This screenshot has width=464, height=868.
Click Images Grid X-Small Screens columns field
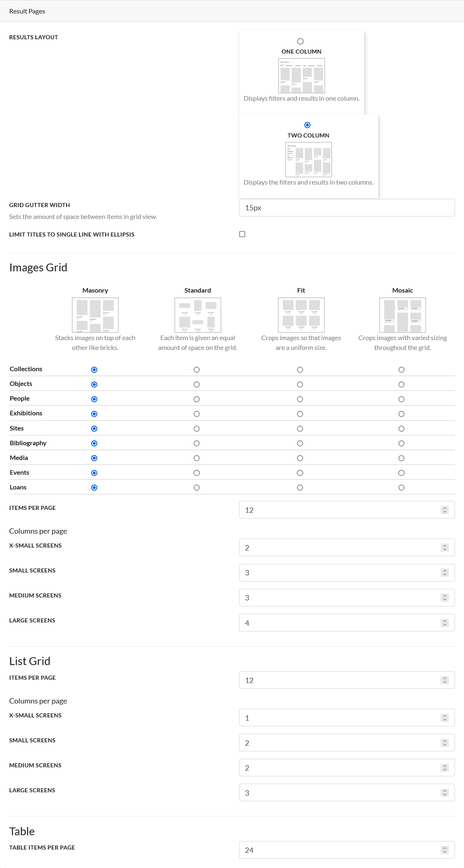pyautogui.click(x=339, y=548)
